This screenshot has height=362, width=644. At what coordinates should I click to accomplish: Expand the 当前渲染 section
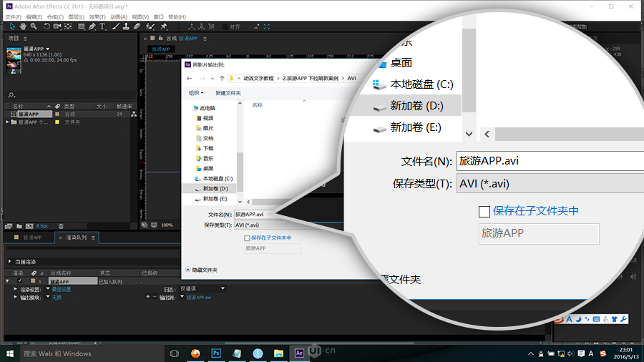click(x=9, y=262)
